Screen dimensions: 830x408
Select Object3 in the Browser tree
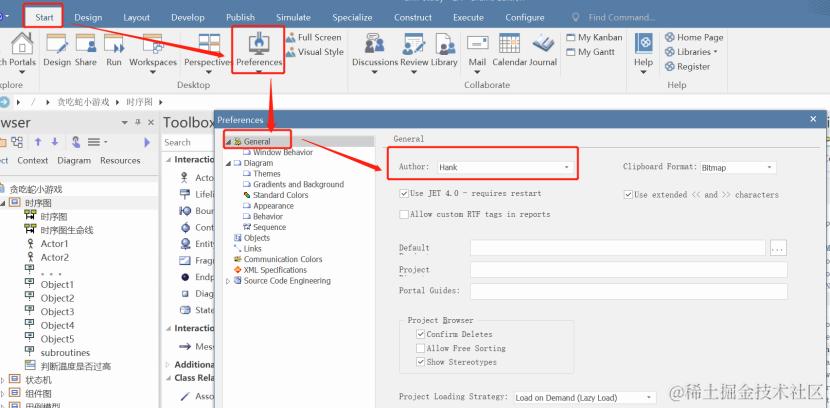57,312
